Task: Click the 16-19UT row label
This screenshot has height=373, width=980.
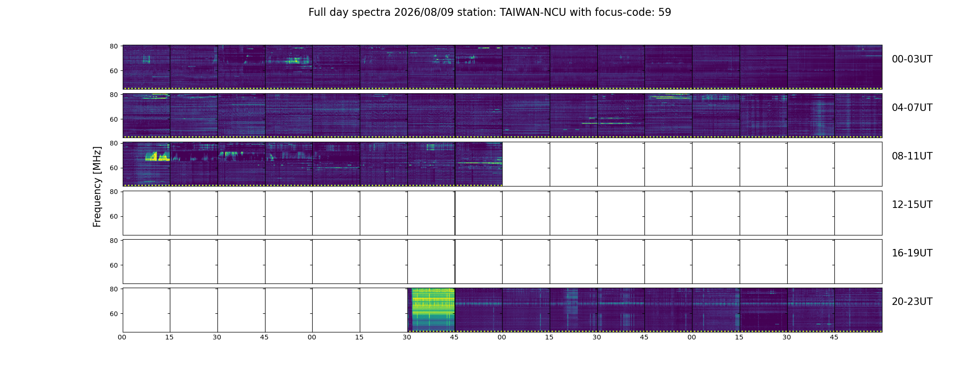Action: click(912, 253)
